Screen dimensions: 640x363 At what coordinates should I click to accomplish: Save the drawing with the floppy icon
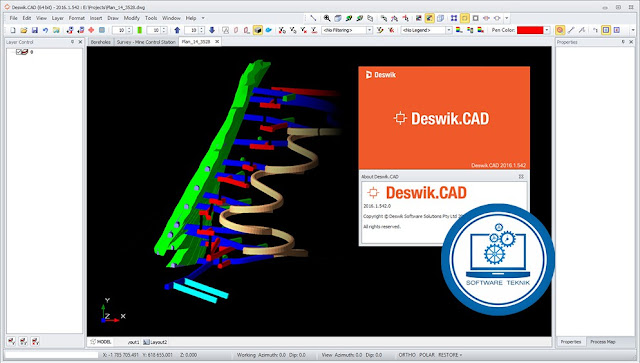[35, 30]
